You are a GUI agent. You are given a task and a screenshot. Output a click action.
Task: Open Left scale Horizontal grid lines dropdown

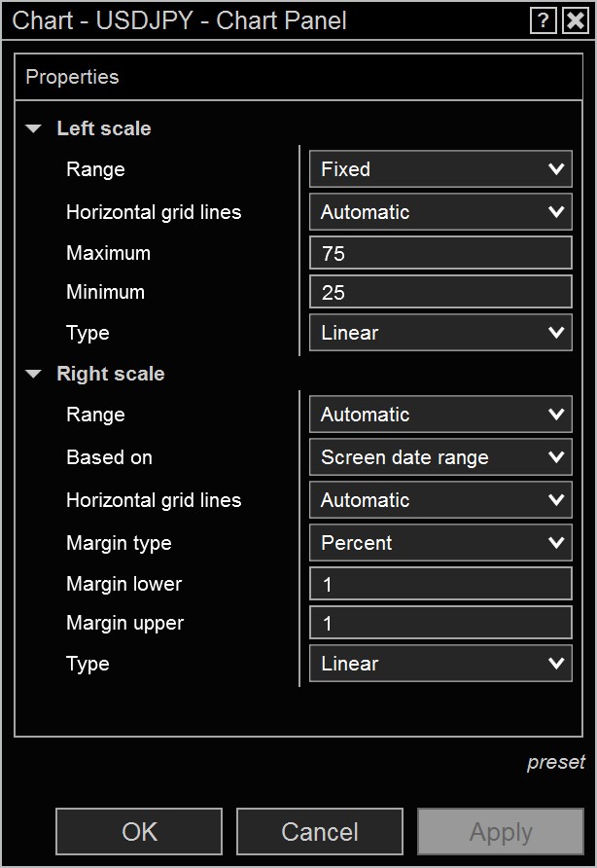(440, 212)
